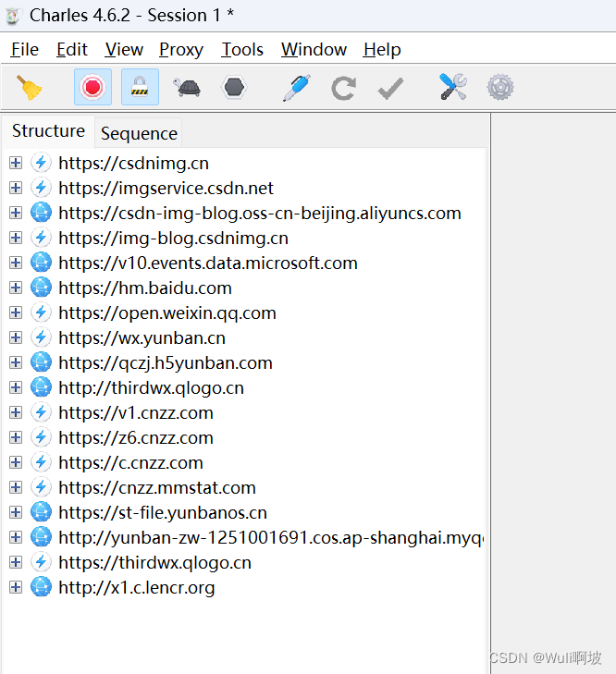Expand the x1.c.lencr.org node
616x674 pixels.
(16, 587)
